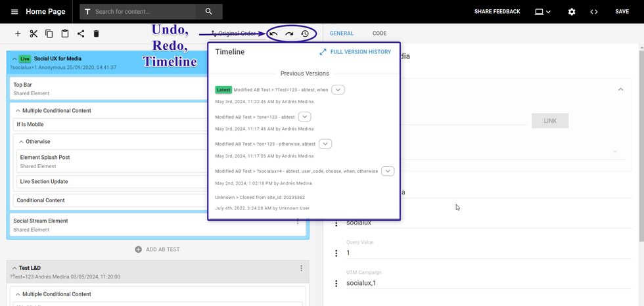
Task: Click the Undo arrow icon
Action: point(273,33)
